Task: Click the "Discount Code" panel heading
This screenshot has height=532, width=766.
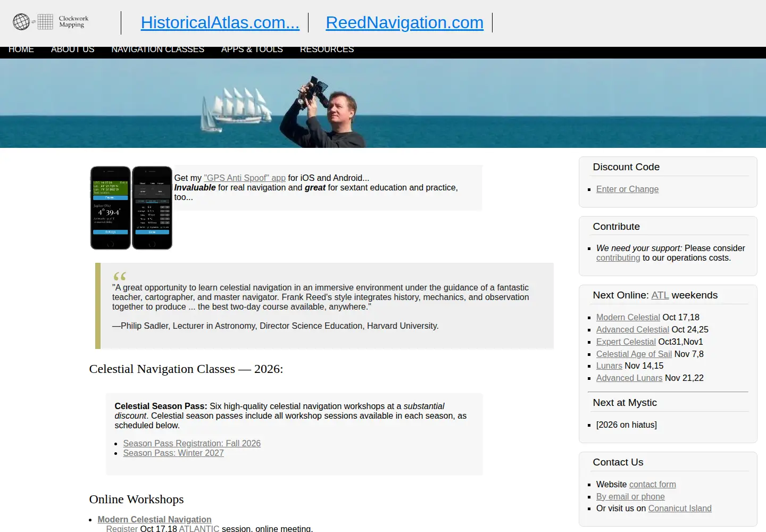Action: [x=626, y=167]
